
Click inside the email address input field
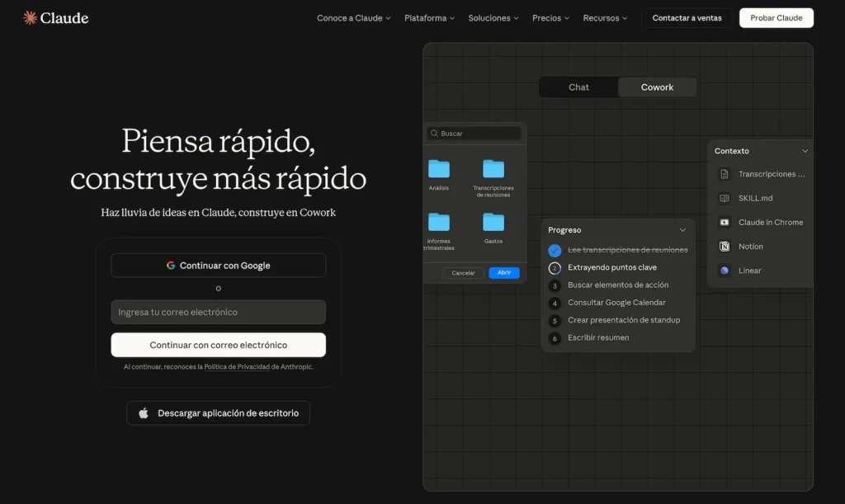coord(218,312)
